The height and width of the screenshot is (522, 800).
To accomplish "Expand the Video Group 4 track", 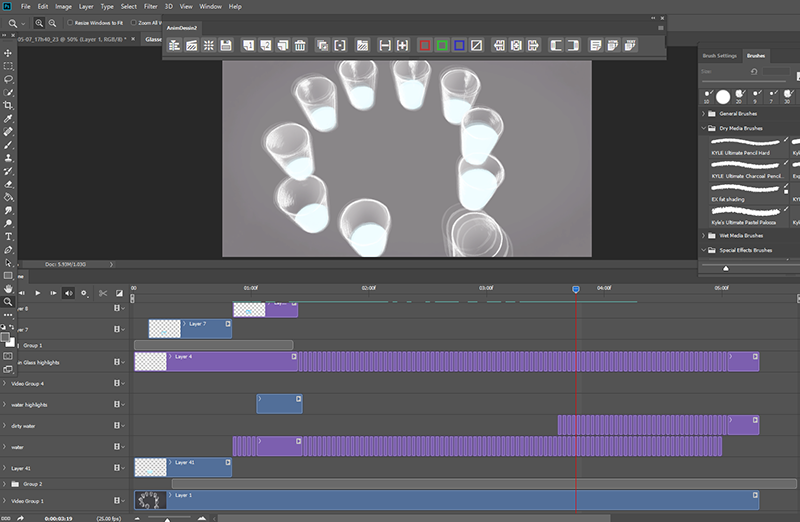I will coord(5,383).
